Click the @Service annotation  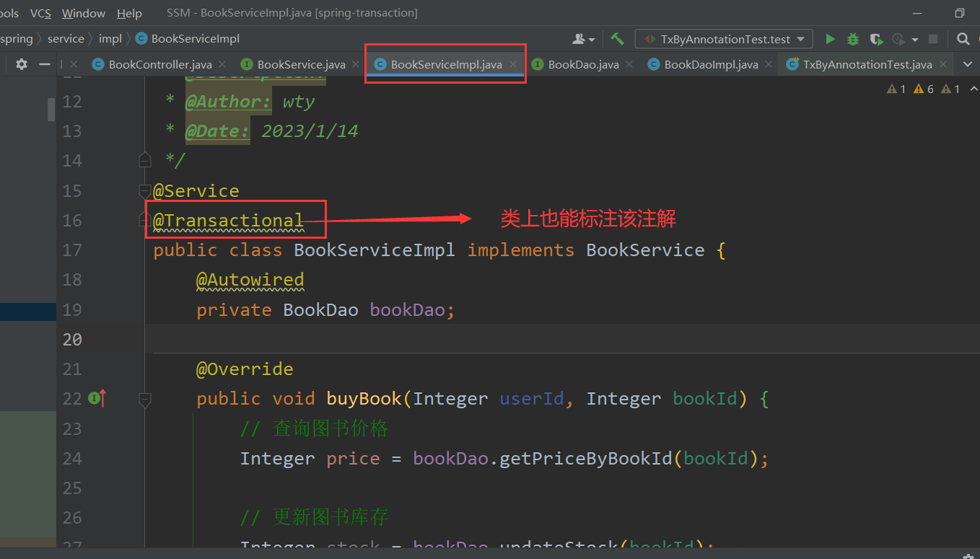[x=196, y=190]
